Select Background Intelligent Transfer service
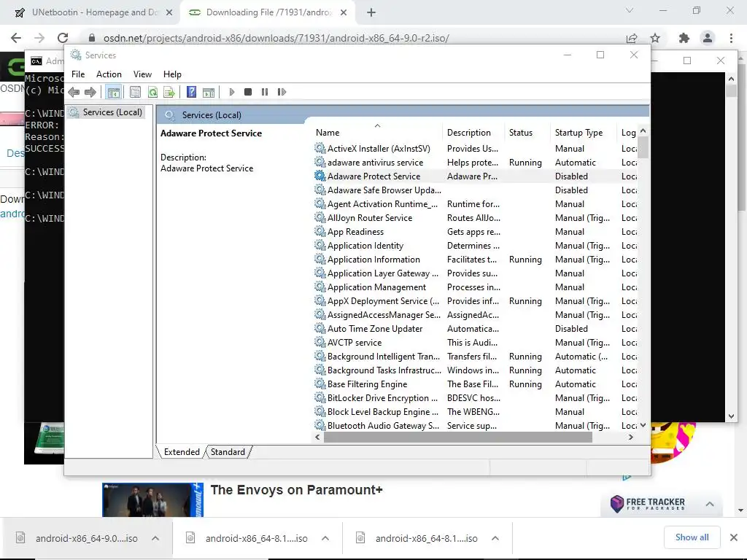This screenshot has width=747, height=560. coord(475,357)
